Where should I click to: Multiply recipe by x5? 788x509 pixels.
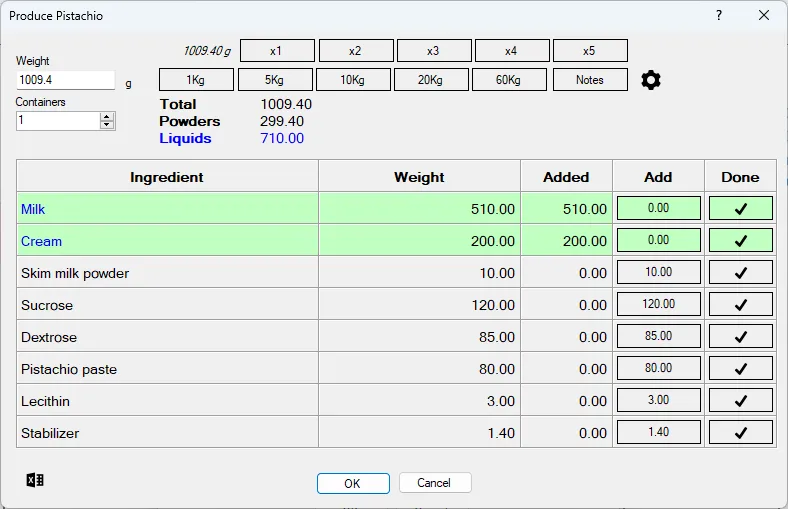[590, 51]
